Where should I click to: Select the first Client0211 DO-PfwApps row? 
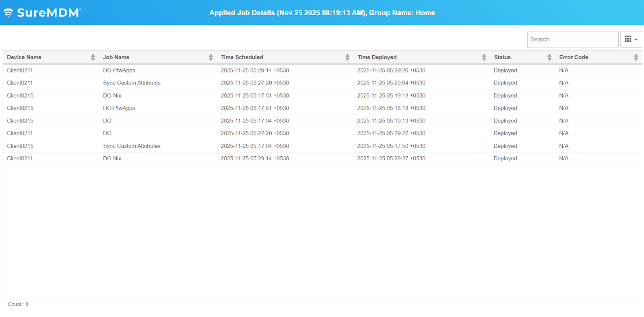[x=20, y=70]
